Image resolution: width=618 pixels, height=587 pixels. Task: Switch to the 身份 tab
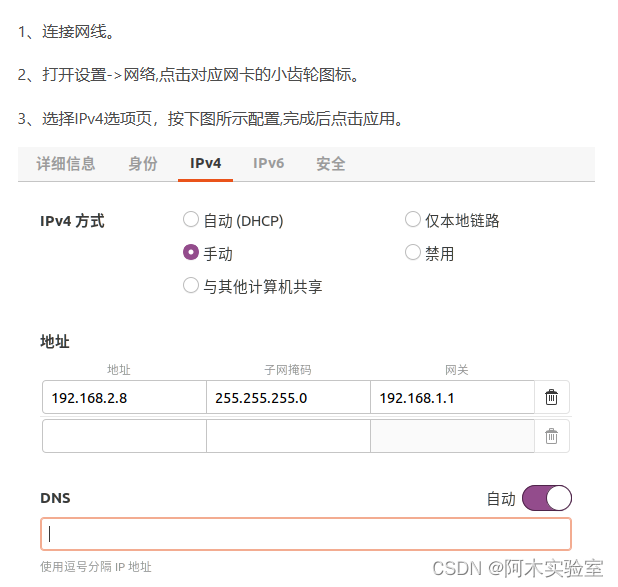coord(143,164)
